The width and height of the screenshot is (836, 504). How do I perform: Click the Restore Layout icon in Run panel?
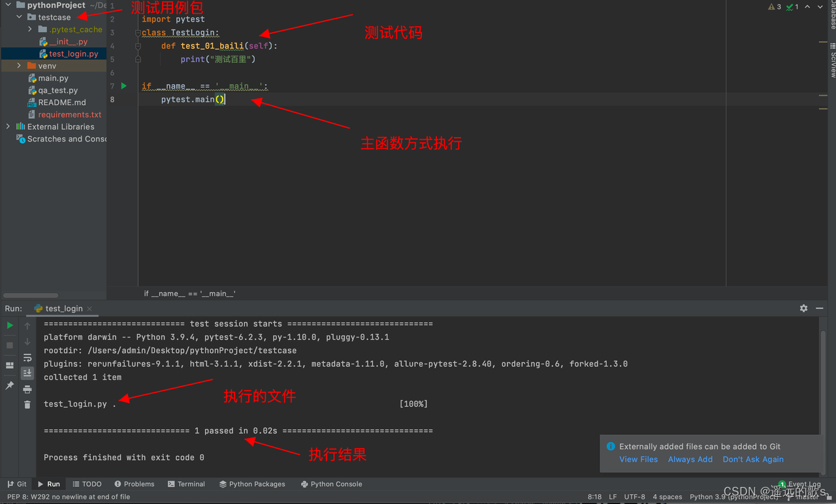10,366
